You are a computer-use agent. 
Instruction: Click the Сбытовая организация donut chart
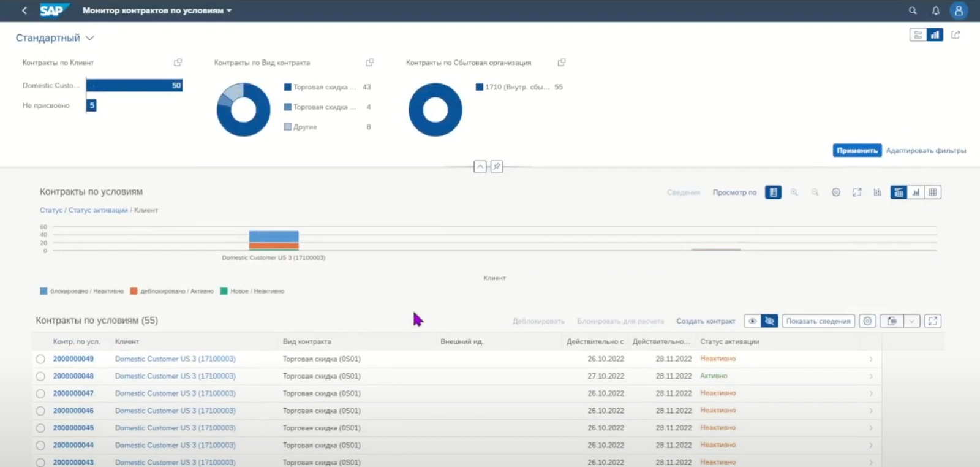(435, 110)
